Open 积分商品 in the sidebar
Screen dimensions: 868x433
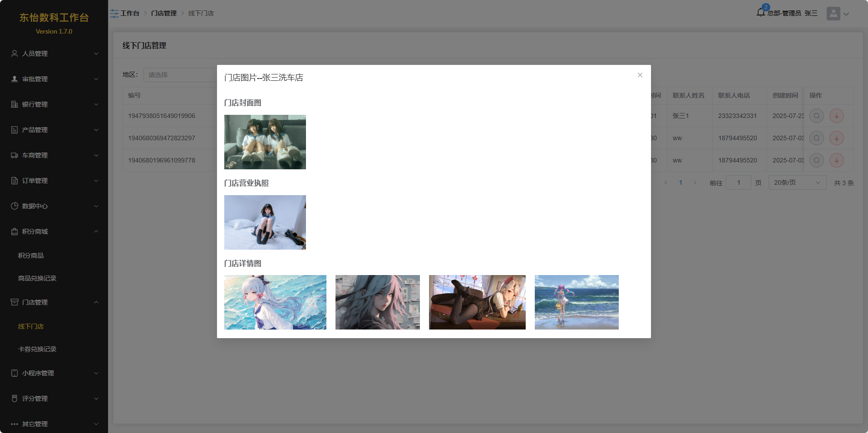click(x=31, y=256)
